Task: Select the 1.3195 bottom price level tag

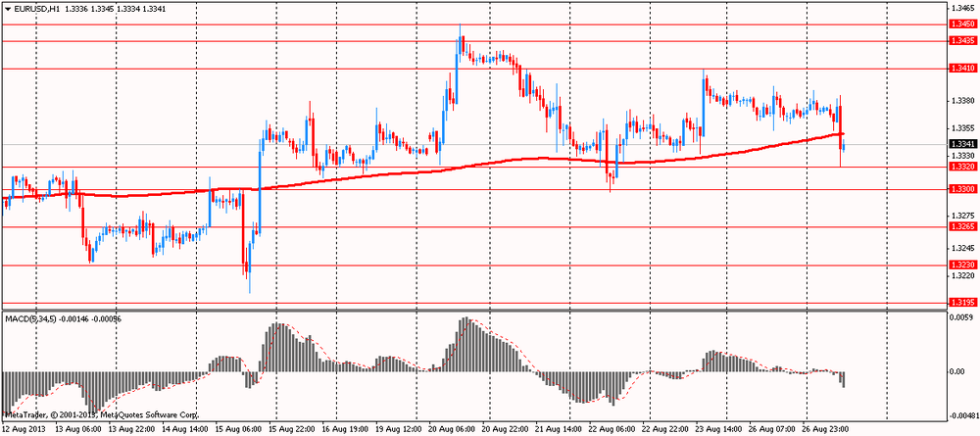Action: pyautogui.click(x=961, y=304)
